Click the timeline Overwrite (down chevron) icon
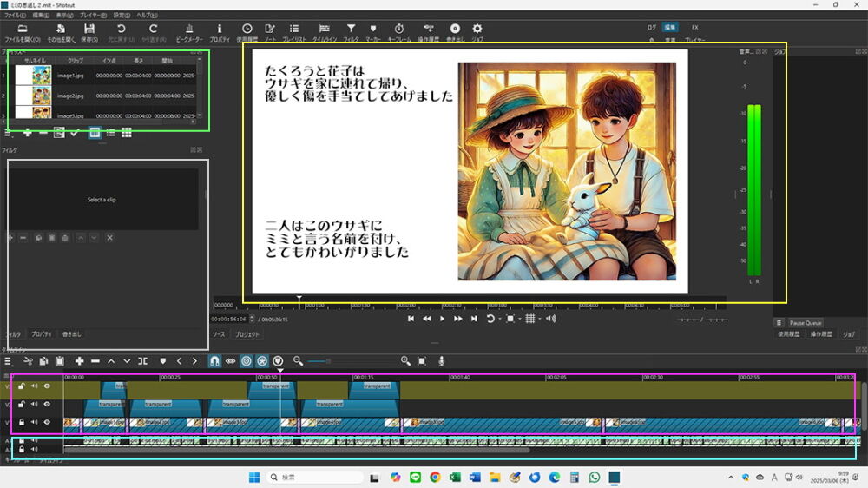The height and width of the screenshot is (488, 868). (x=127, y=361)
